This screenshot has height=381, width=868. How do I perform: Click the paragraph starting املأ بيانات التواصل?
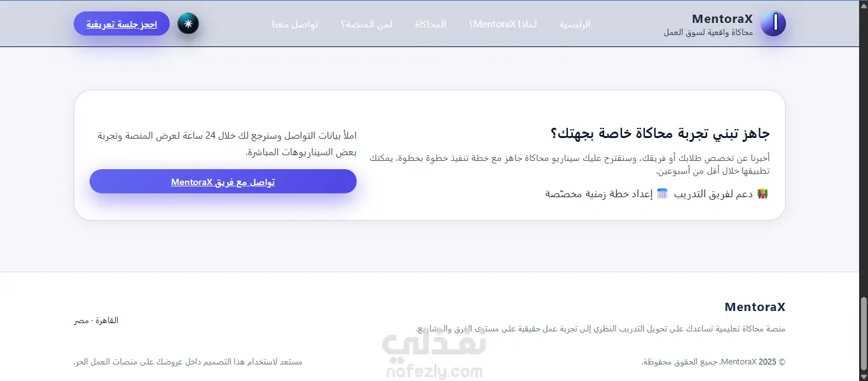tap(227, 144)
